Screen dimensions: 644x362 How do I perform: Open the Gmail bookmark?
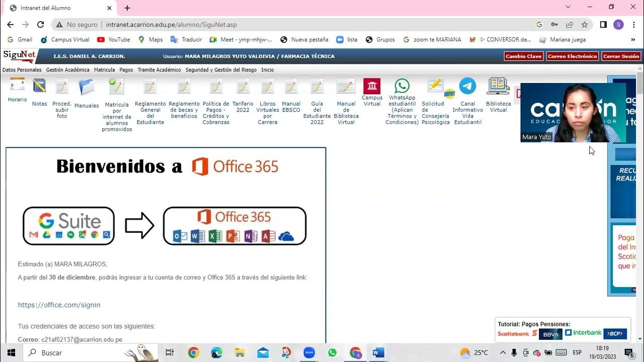[x=20, y=39]
